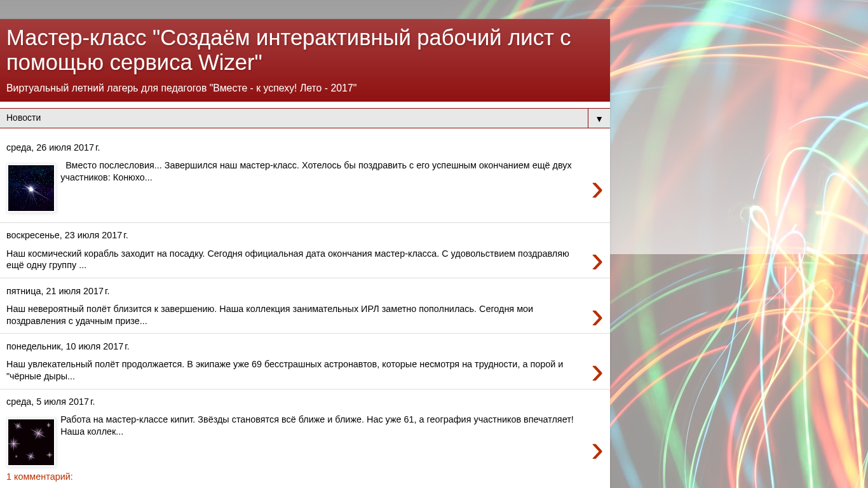Open the 'Наш увлекательный полёт' post excerpt

[x=285, y=370]
